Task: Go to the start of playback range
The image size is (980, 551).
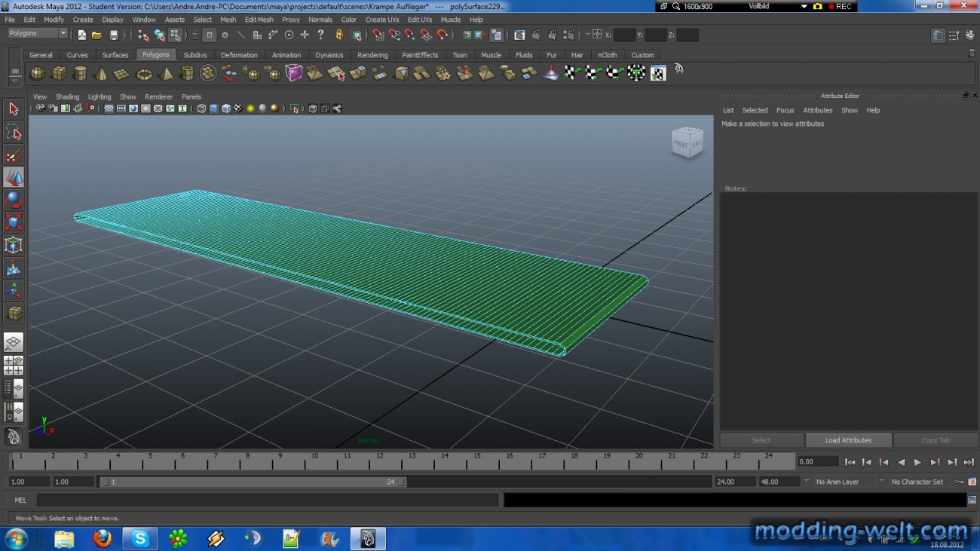Action: click(x=850, y=462)
